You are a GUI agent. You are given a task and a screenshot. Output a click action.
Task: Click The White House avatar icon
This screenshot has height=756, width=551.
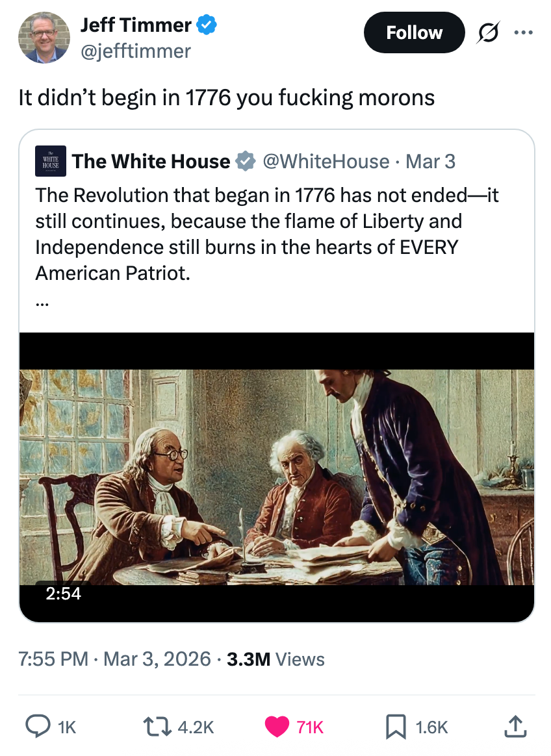(50, 161)
